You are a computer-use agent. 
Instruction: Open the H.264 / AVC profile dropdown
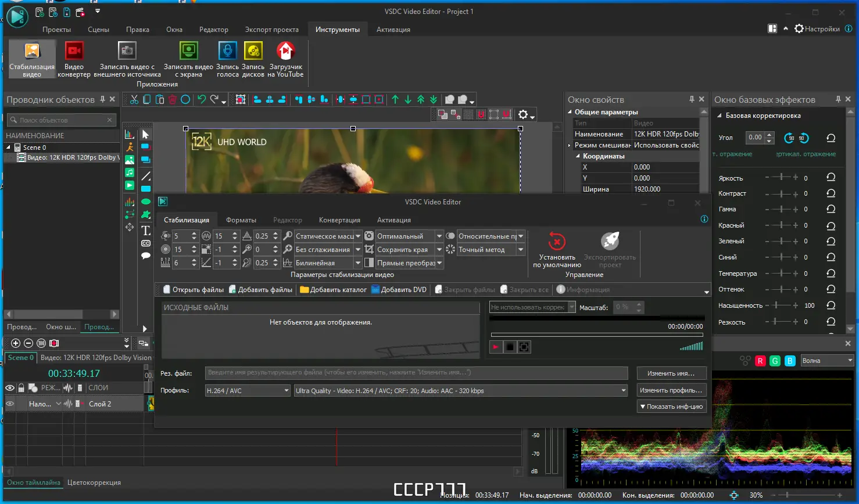(248, 391)
